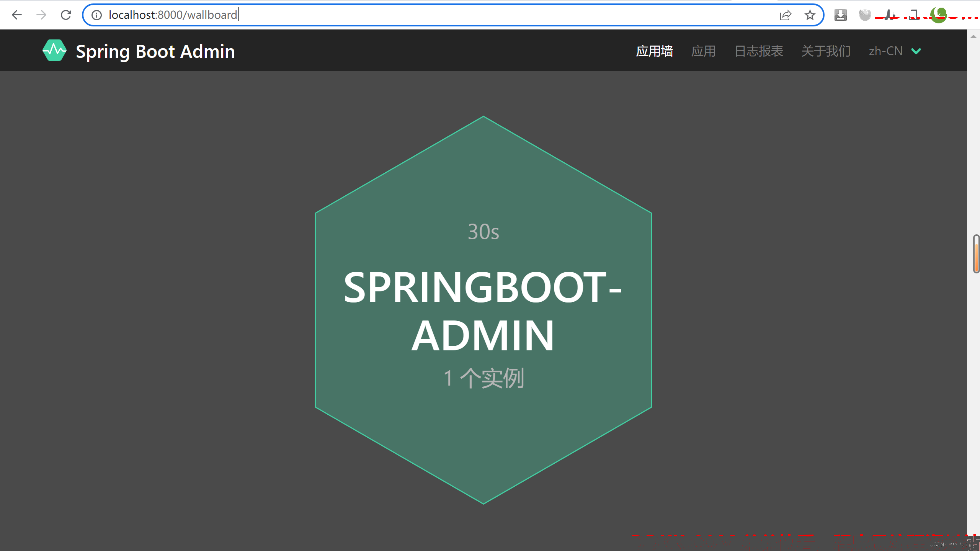
Task: Open the SPRINGBOOT-ADMIN hexagon application
Action: [x=483, y=310]
